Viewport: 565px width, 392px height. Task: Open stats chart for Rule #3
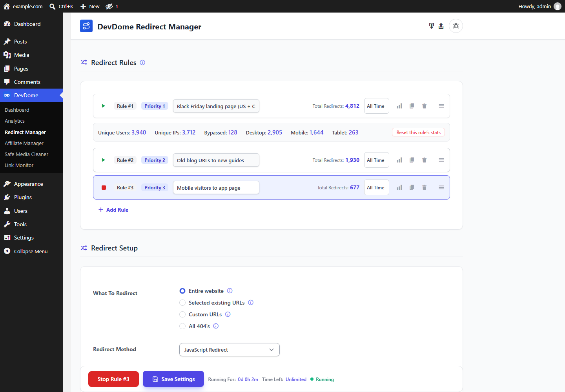399,187
